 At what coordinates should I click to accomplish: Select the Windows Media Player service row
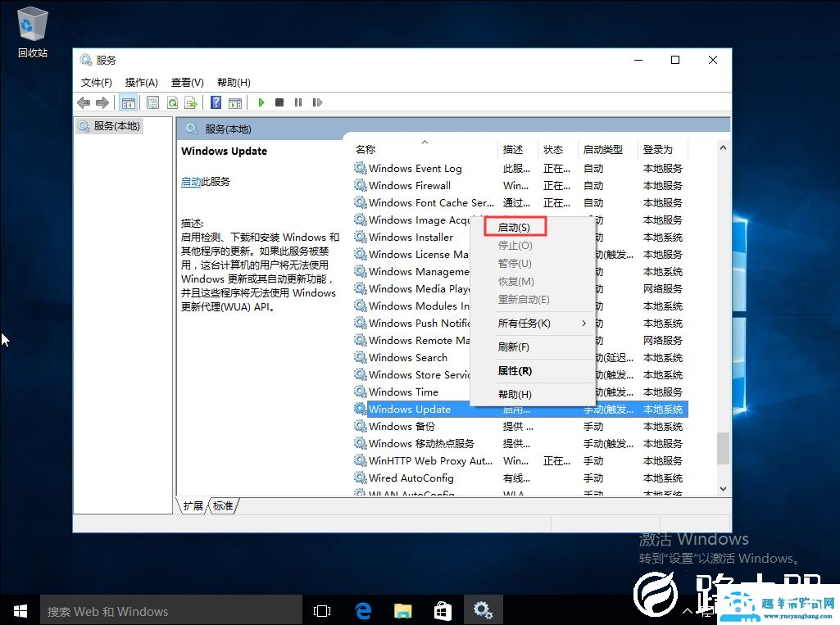click(411, 288)
